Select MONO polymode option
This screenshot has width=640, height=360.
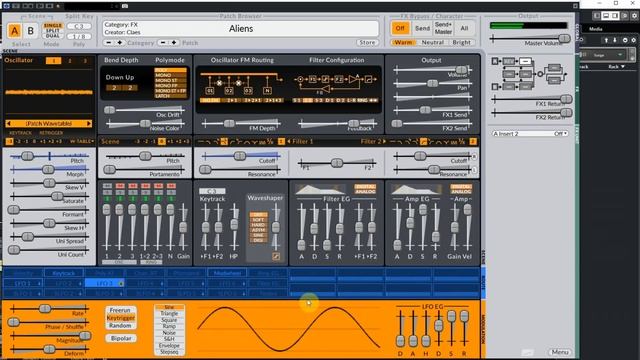pyautogui.click(x=171, y=75)
